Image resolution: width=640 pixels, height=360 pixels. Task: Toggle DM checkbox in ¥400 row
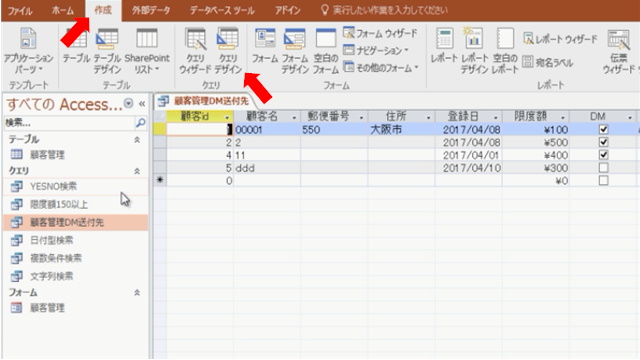603,155
